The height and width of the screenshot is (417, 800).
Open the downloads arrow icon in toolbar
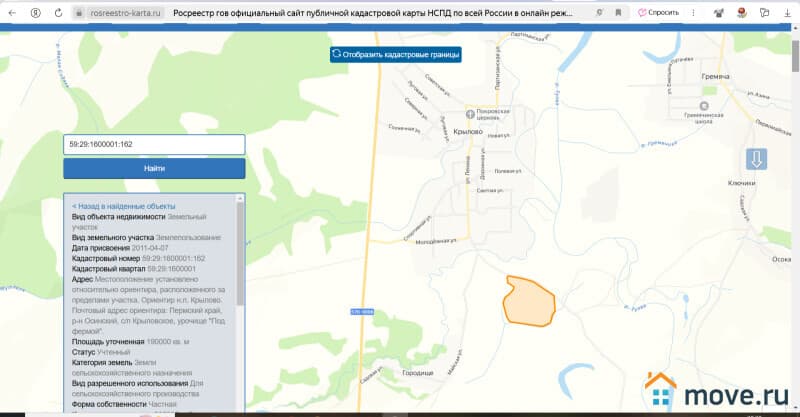787,13
